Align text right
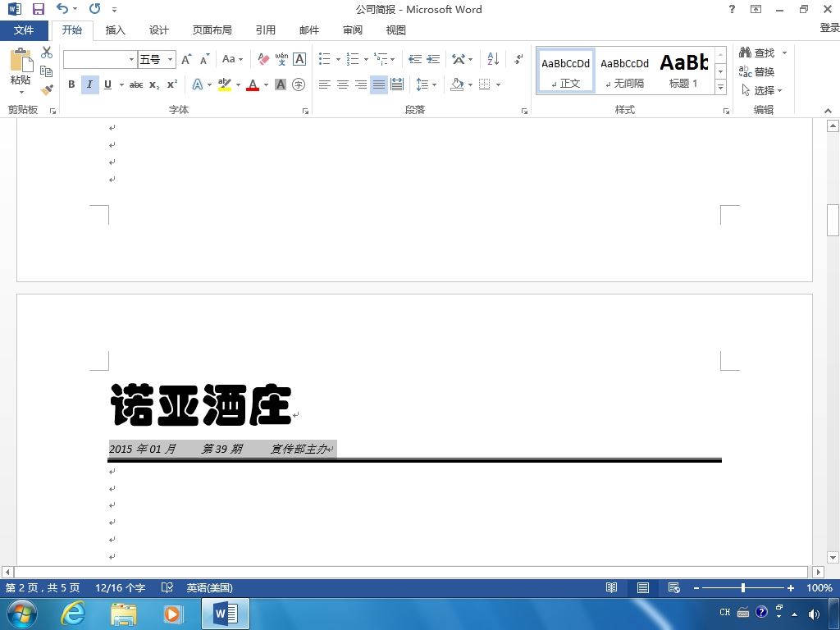This screenshot has height=630, width=840. pos(361,84)
